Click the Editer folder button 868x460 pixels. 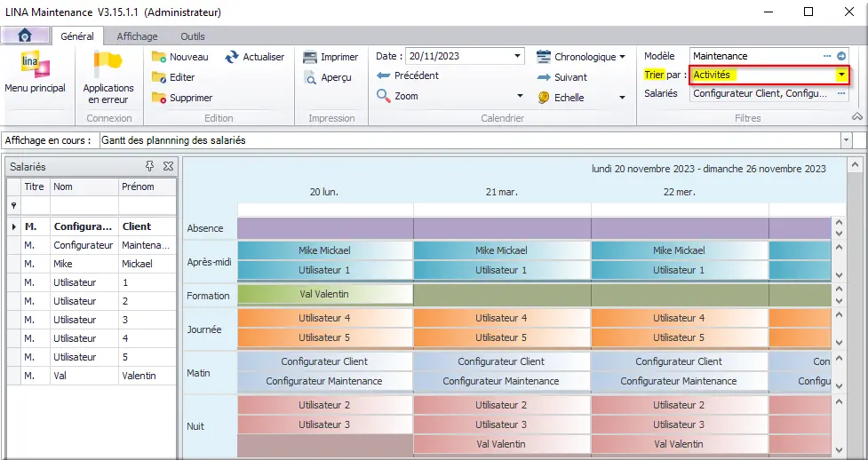(173, 77)
